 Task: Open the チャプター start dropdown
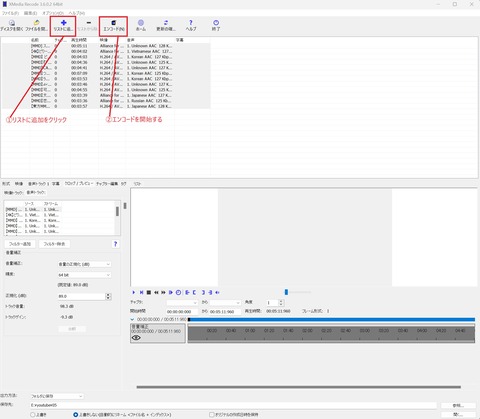click(182, 303)
